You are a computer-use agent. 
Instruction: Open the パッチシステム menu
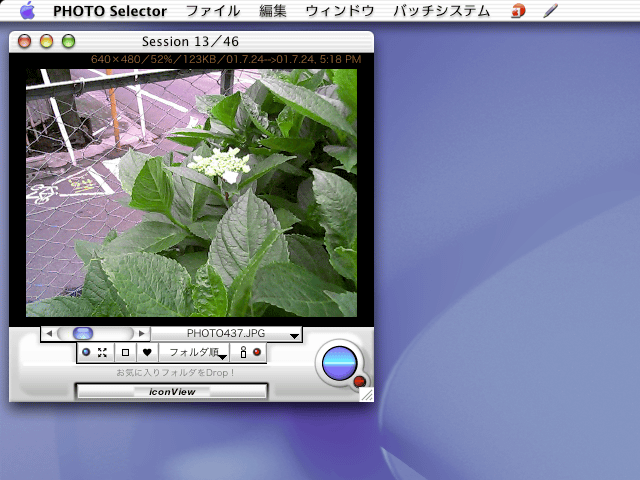(x=442, y=11)
